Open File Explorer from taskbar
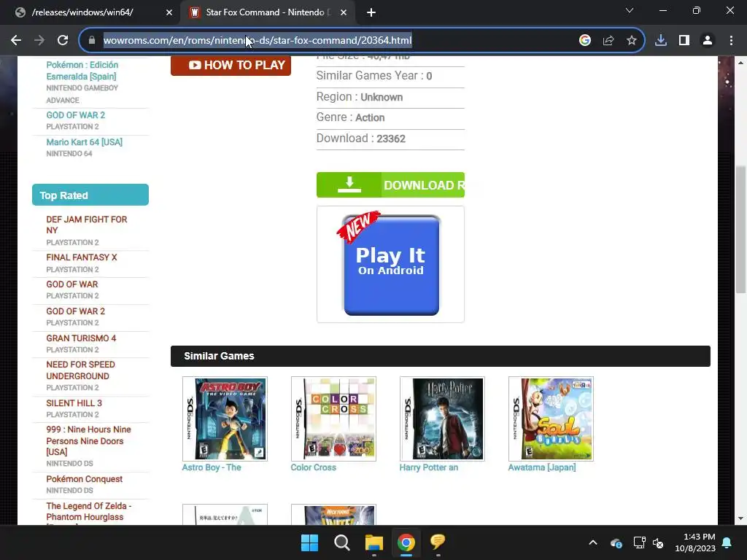 pyautogui.click(x=374, y=542)
